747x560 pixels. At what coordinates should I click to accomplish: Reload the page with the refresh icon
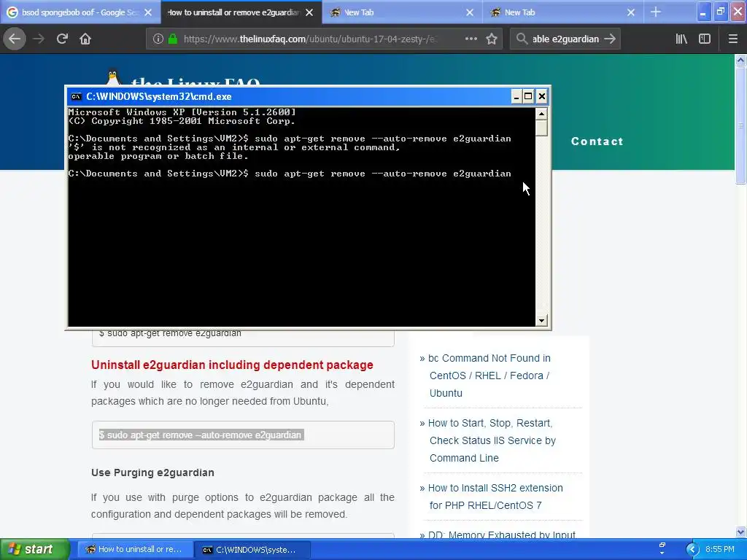[x=62, y=39]
